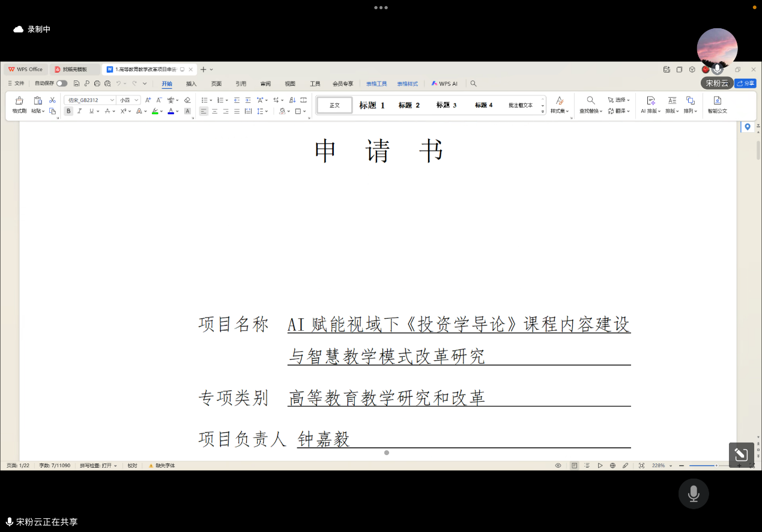
Task: Open the 审阅 (Review) ribbon tab
Action: tap(265, 83)
